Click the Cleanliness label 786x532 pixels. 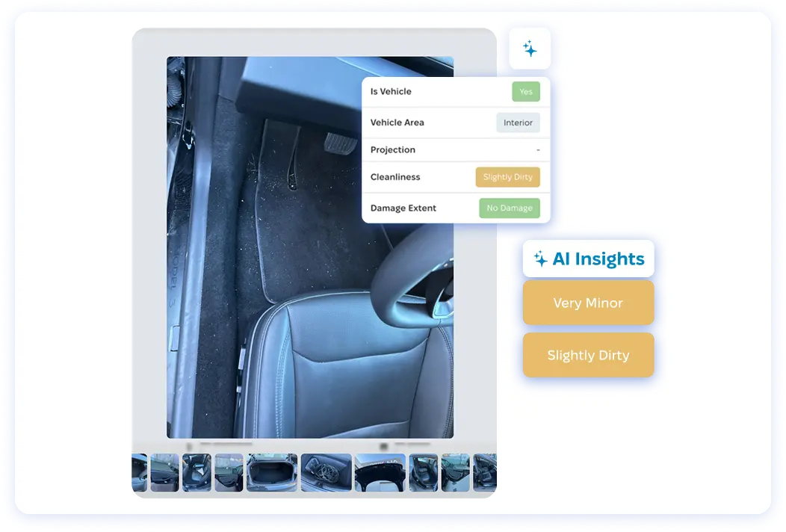tap(395, 177)
